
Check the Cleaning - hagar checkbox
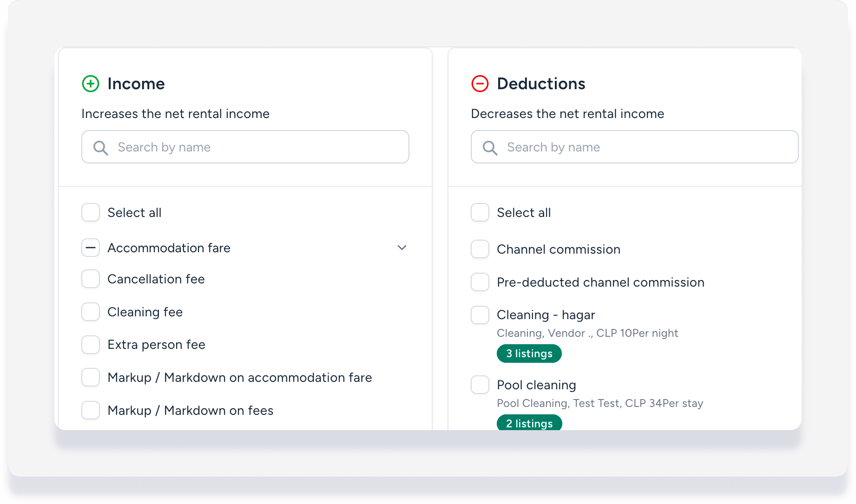(x=480, y=315)
